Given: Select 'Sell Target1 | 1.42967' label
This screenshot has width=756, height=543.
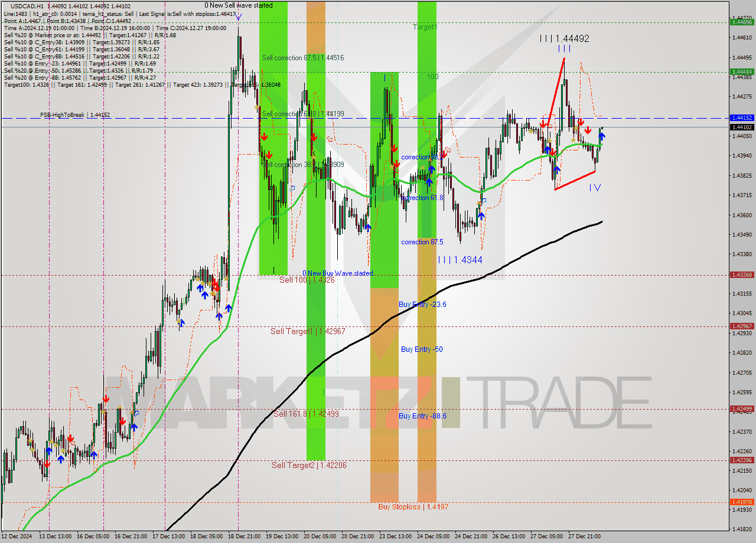Looking at the screenshot, I should pyautogui.click(x=308, y=331).
